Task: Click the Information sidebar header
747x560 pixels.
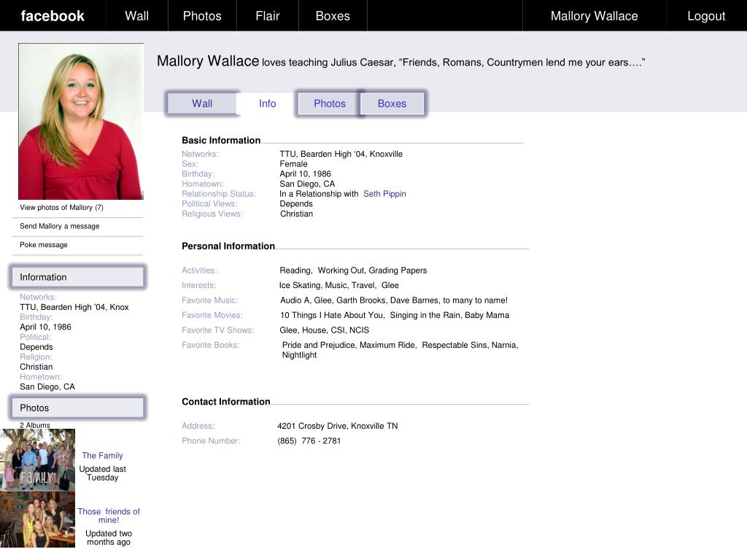Action: [x=77, y=277]
